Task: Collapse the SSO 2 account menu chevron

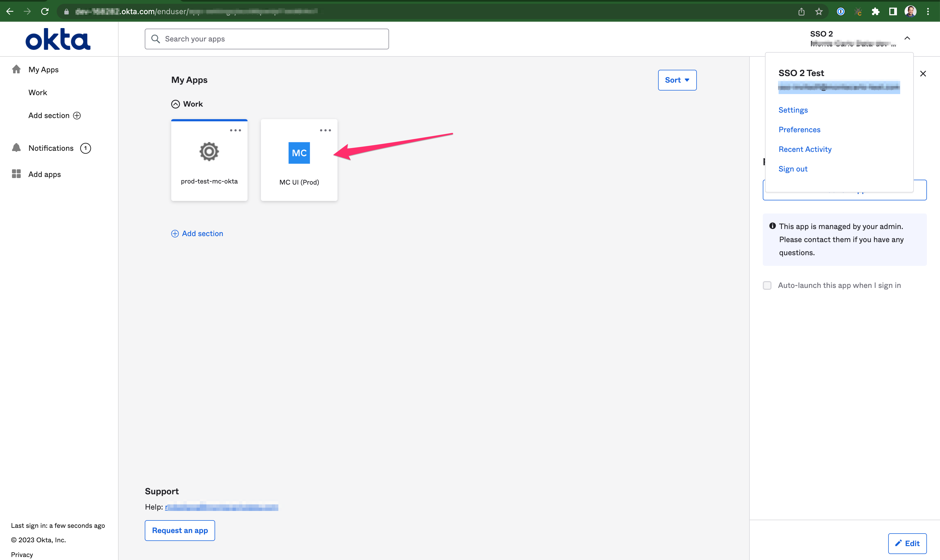Action: tap(908, 38)
